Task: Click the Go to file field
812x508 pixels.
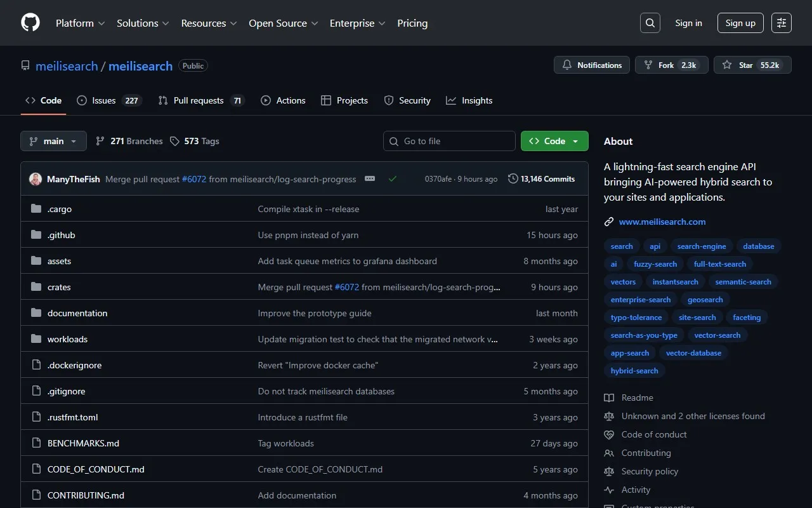Action: pyautogui.click(x=449, y=141)
